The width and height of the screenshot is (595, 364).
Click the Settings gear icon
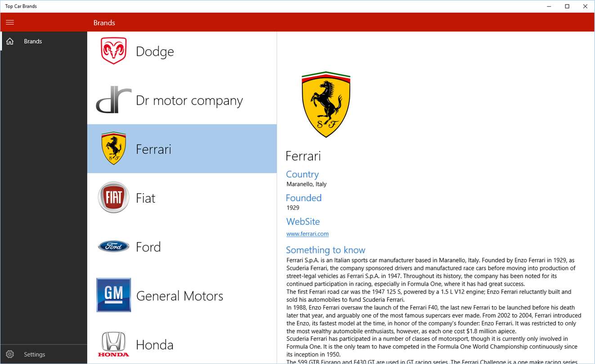tap(10, 354)
